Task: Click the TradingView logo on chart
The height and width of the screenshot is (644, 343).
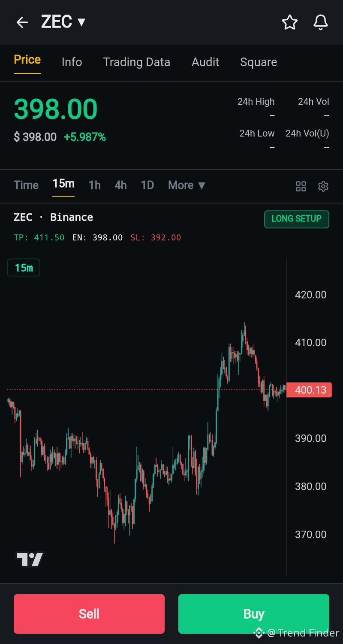Action: (x=30, y=559)
